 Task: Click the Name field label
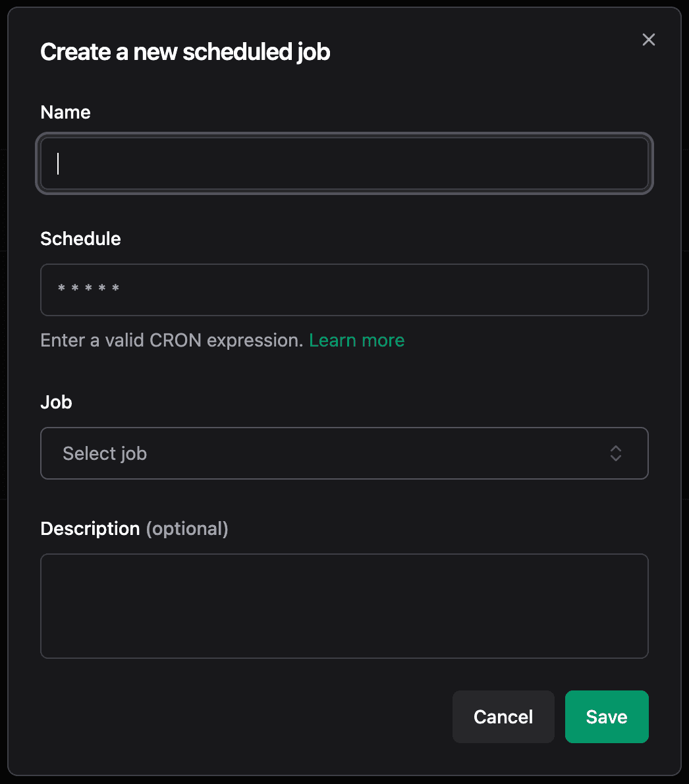point(65,113)
